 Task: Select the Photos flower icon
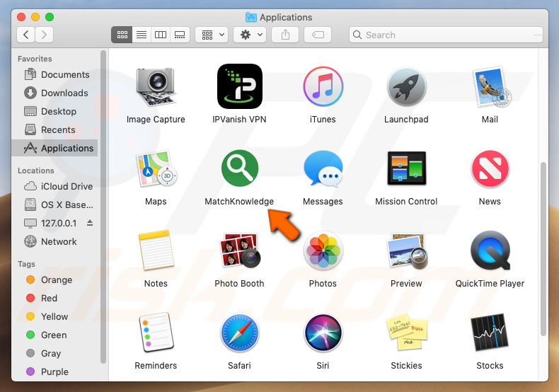tap(323, 250)
